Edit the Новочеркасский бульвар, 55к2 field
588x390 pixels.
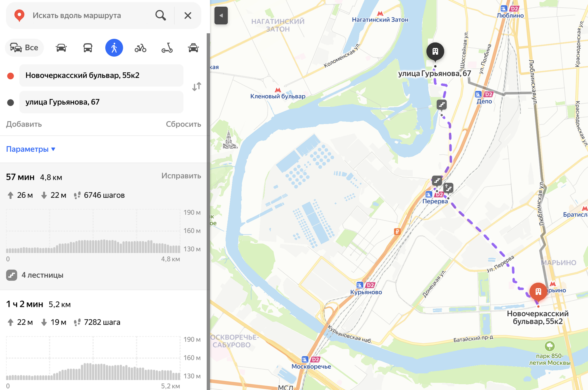pyautogui.click(x=101, y=76)
